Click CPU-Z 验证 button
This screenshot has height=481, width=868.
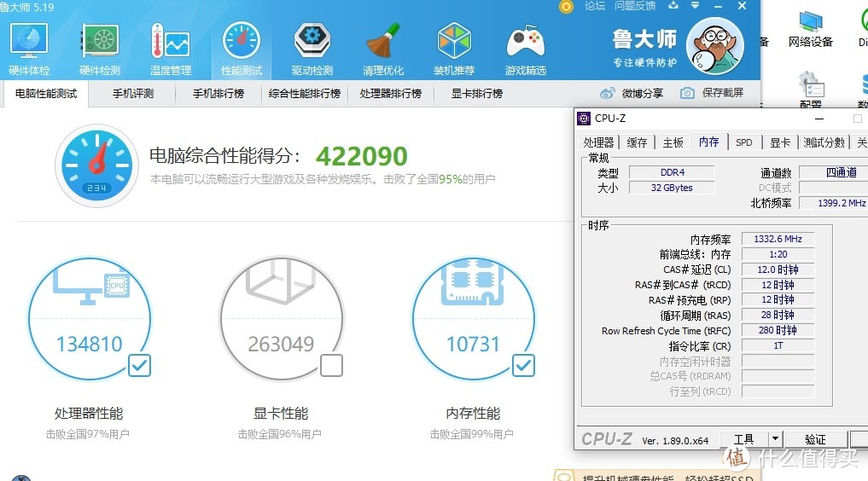815,439
